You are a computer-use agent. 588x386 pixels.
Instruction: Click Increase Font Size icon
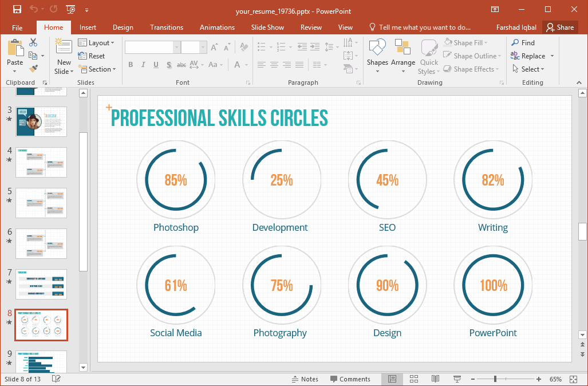pyautogui.click(x=214, y=48)
